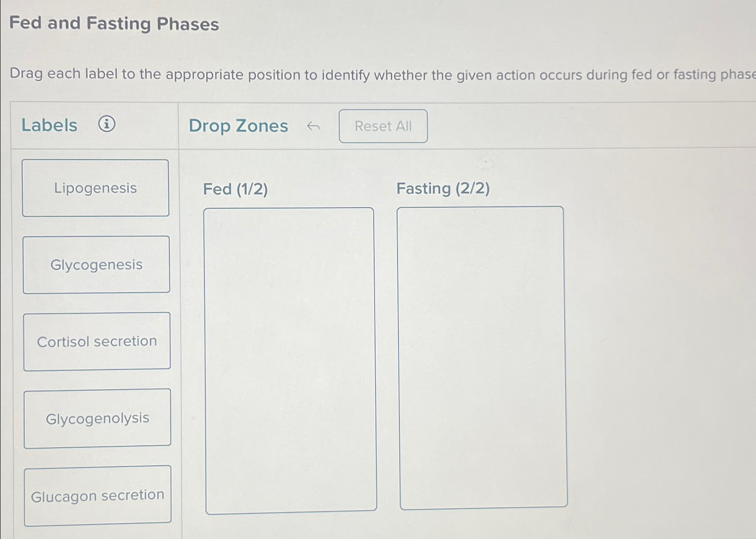Screen dimensions: 756x539
Task: Click the Fed (1/2) heading
Action: (235, 190)
